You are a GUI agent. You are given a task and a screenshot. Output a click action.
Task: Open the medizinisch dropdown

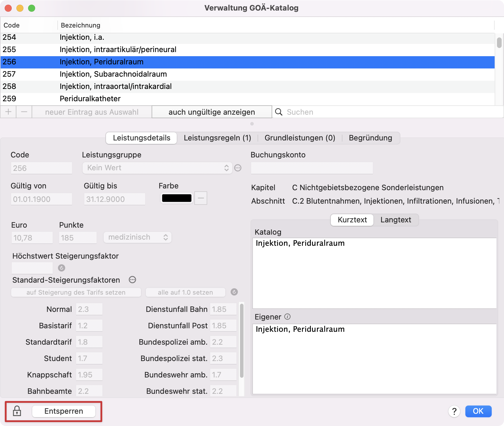[x=137, y=237]
